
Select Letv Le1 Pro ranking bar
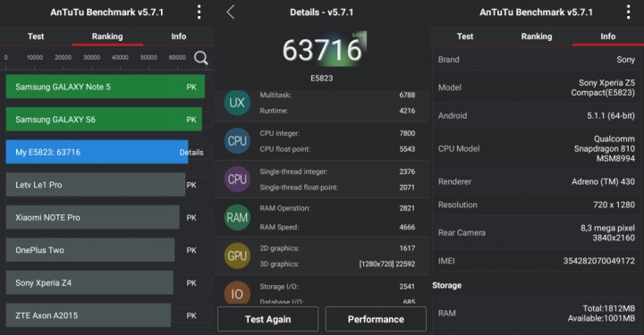(x=96, y=185)
